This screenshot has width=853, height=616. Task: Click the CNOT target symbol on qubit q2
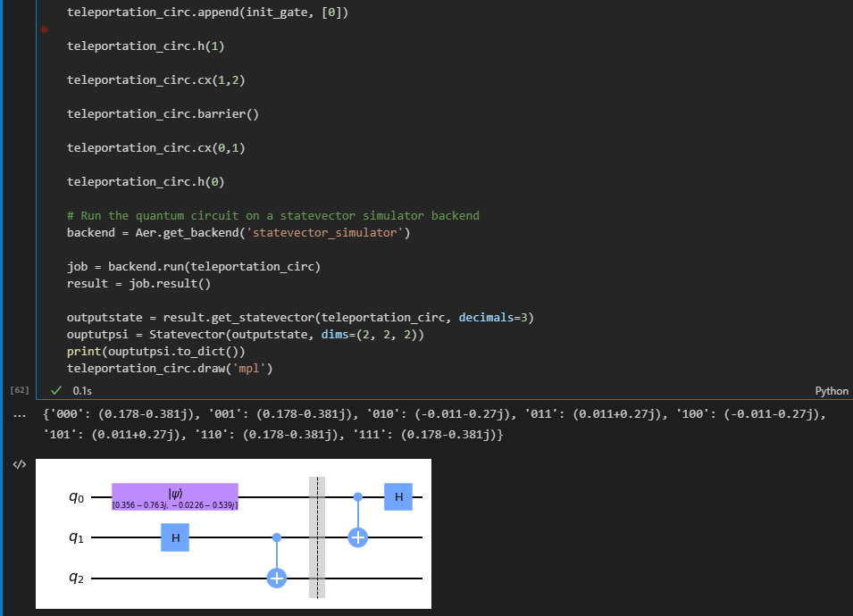tap(276, 578)
